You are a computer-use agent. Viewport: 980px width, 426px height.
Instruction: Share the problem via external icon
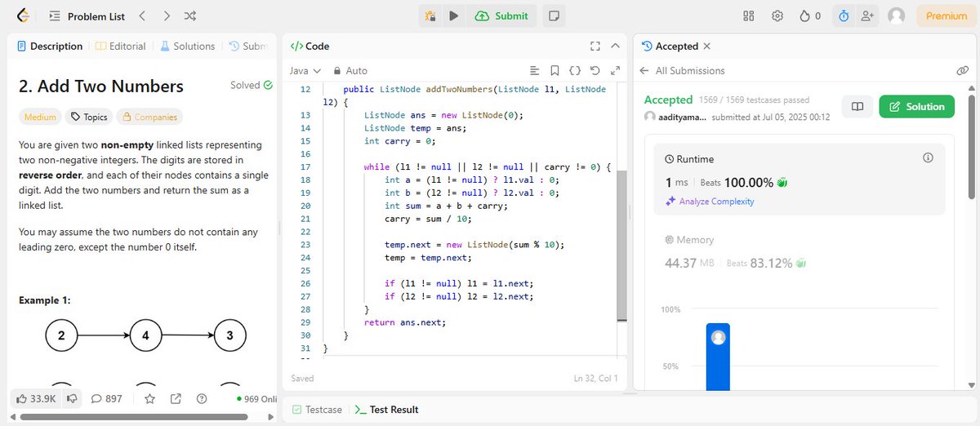[176, 399]
